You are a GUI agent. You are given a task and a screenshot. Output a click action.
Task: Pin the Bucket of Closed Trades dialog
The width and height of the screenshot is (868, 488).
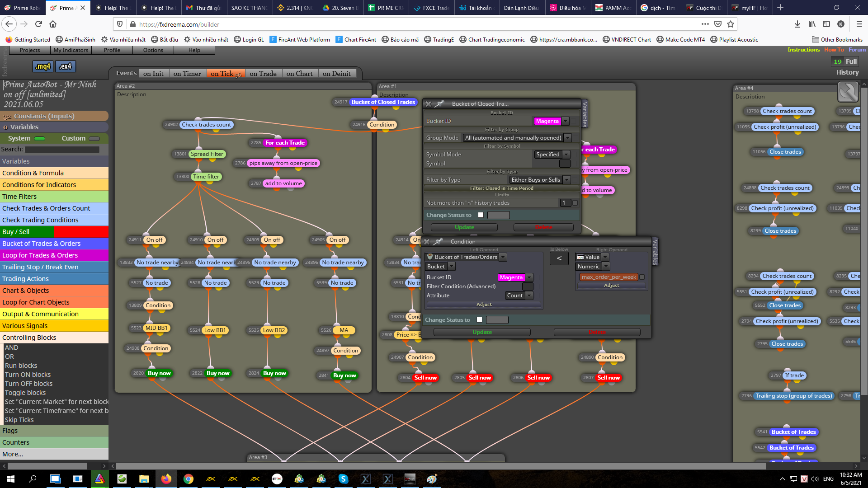(x=439, y=104)
